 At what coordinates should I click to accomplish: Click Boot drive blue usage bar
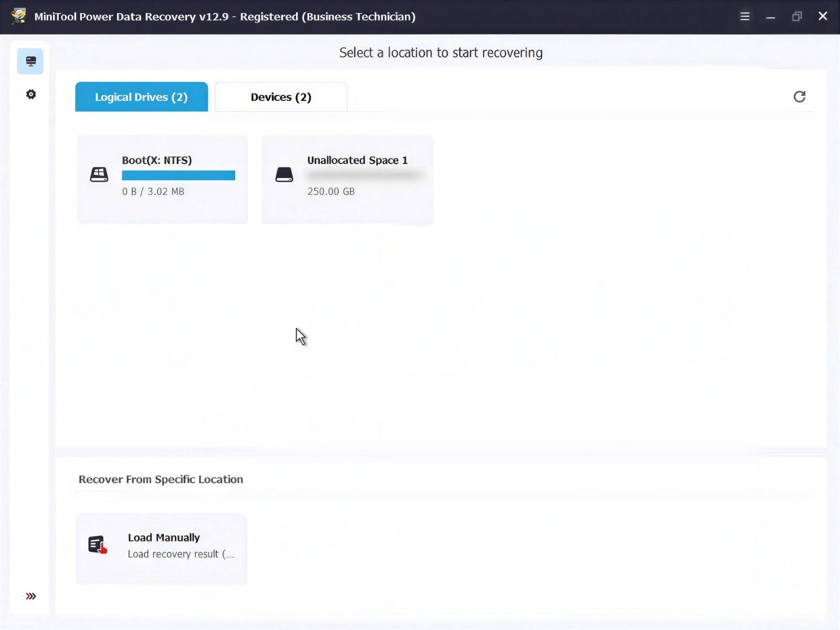(x=178, y=175)
